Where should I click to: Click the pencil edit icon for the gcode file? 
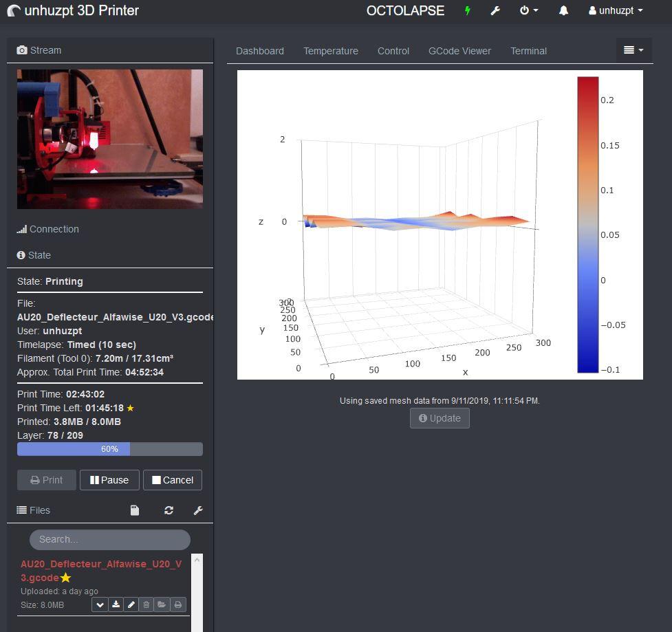pos(131,604)
